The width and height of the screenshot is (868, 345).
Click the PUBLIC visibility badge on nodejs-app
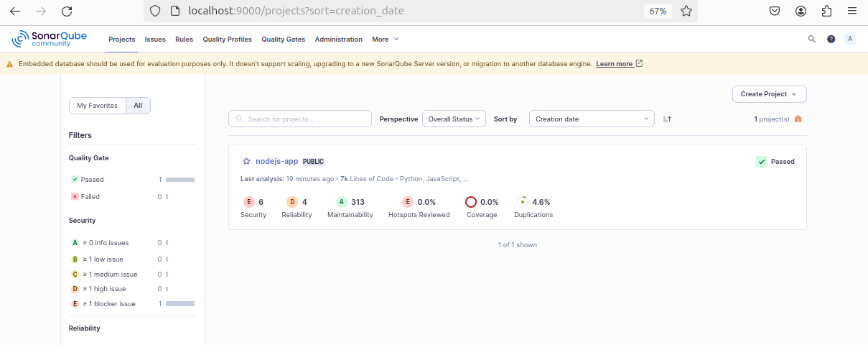click(x=313, y=162)
